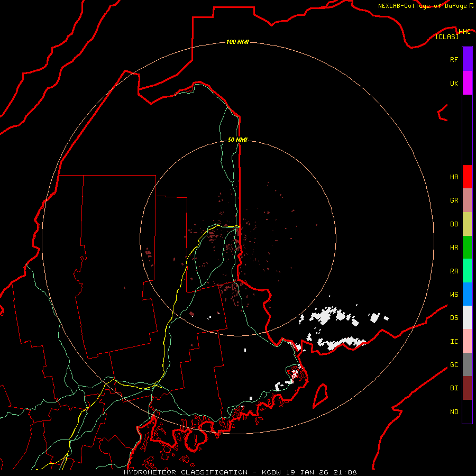Click the WS blue legend swatch
476x476 pixels.
[467, 294]
